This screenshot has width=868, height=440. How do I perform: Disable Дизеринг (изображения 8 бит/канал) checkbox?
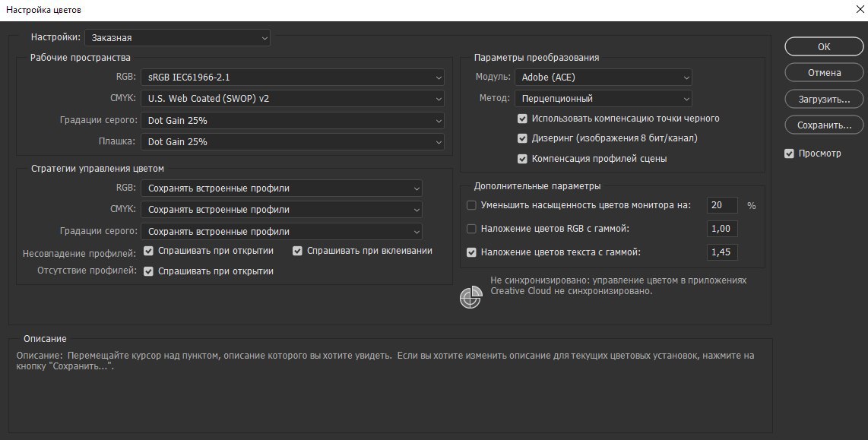(522, 138)
